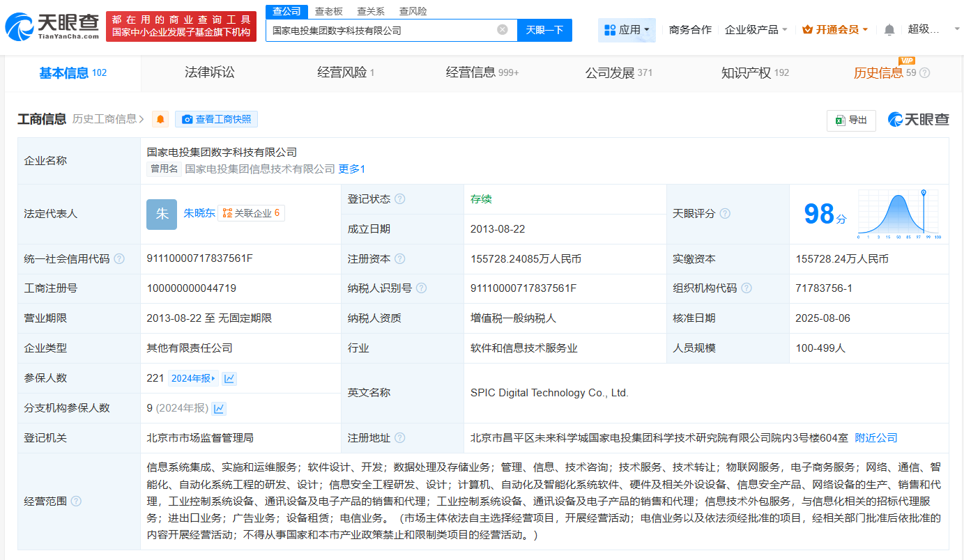
Task: Click the camera icon on 查看工商快照
Action: 188,119
